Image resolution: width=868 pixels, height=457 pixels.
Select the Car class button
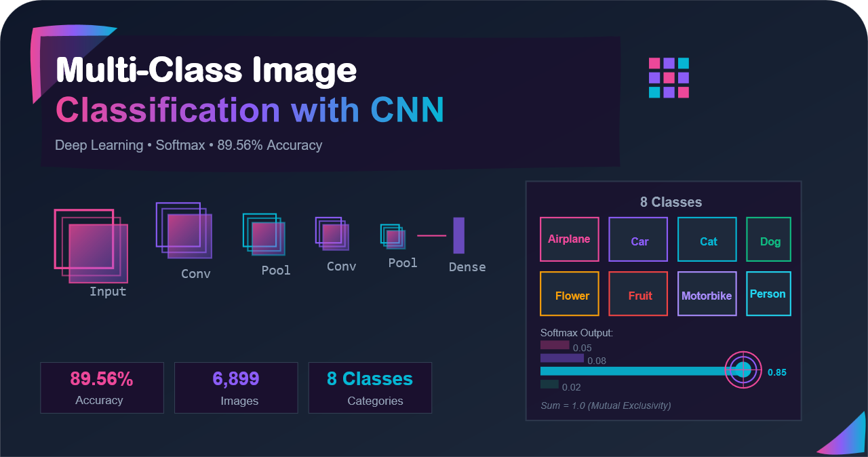(x=637, y=239)
